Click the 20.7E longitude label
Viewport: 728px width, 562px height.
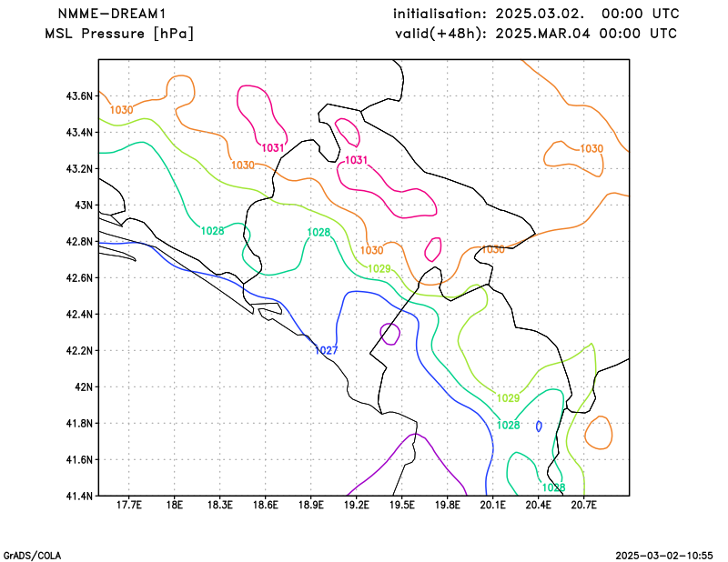point(584,505)
